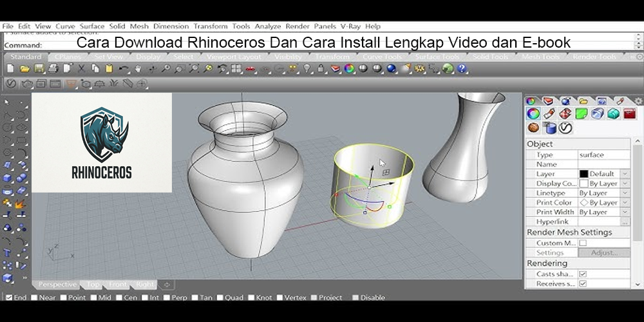Viewport: 644px width, 322px height.
Task: Open the Analyze menu
Action: (x=268, y=26)
